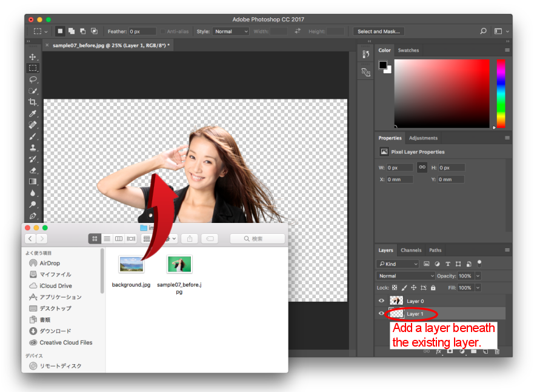The height and width of the screenshot is (392, 537).
Task: Switch Finder to list view
Action: (x=107, y=239)
